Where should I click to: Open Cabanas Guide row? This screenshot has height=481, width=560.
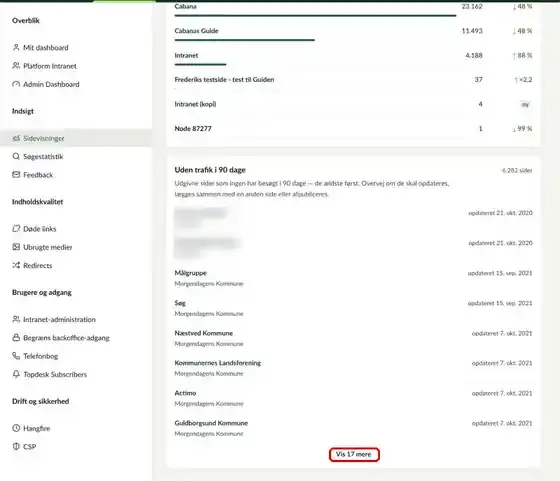[x=353, y=34]
